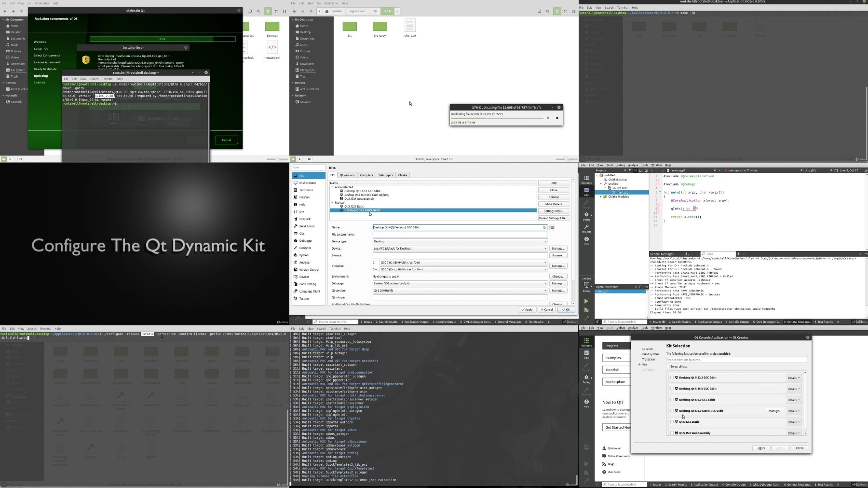Open the untitled Debug kit selector monitor icon

click(x=586, y=285)
